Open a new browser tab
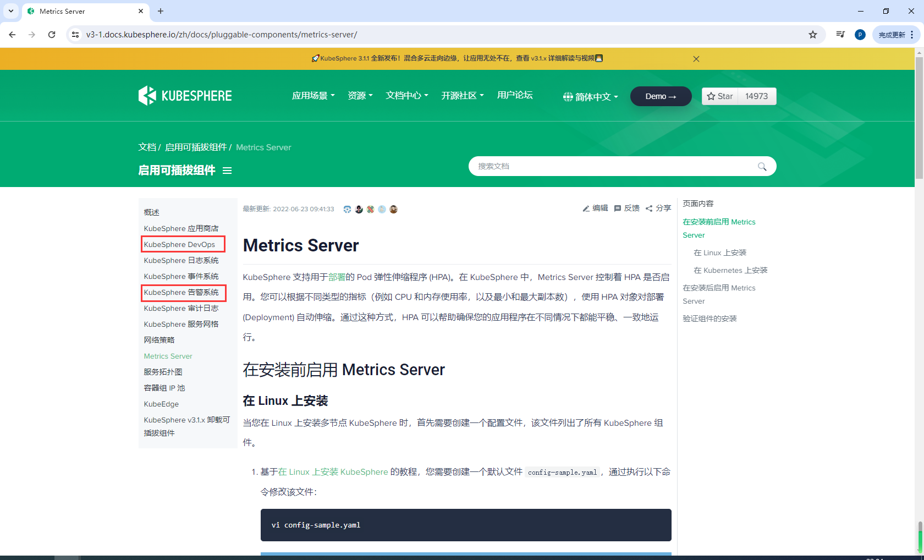The height and width of the screenshot is (560, 924). pyautogui.click(x=161, y=11)
